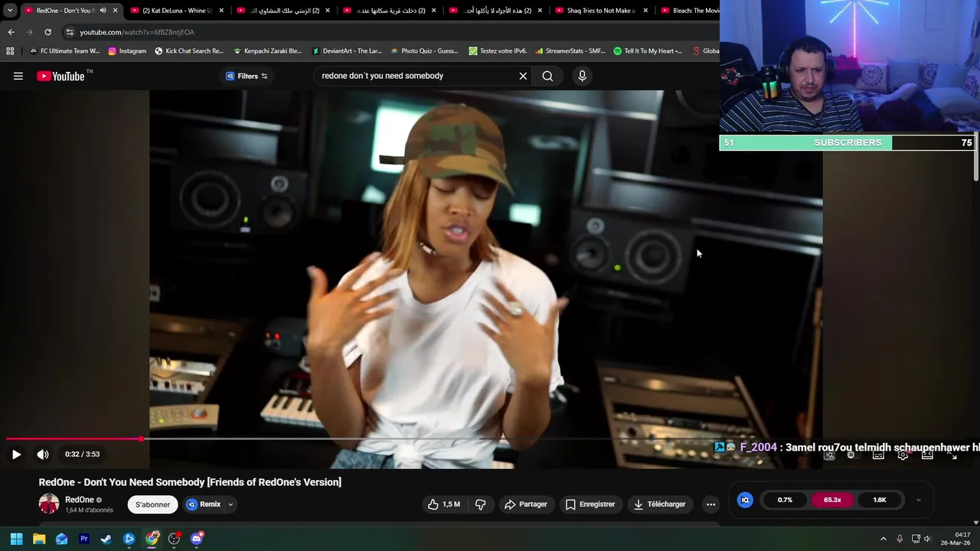Close the Shaq Tries tab
The height and width of the screenshot is (551, 980).
point(645,11)
